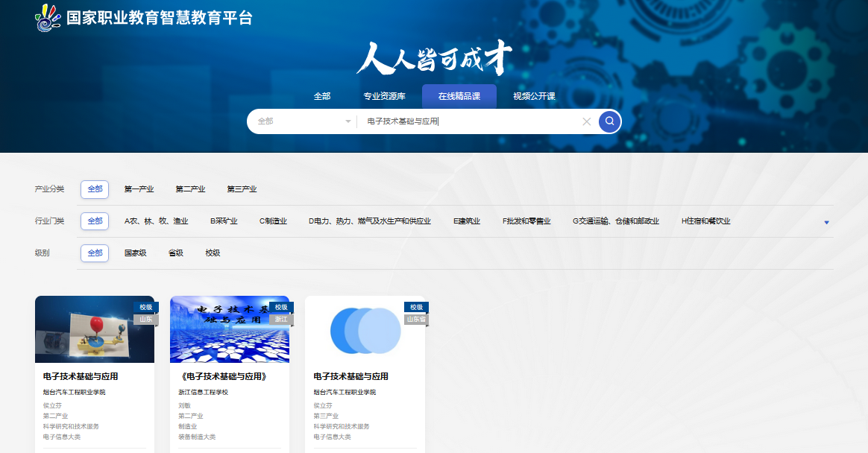This screenshot has width=868, height=453.
Task: Open the 浙江 course blue thumbnail
Action: 230,329
